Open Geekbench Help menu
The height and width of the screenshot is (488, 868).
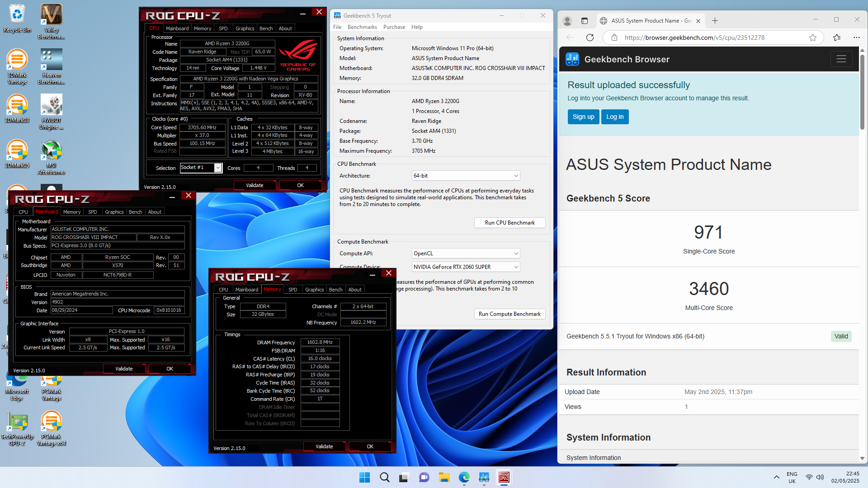click(x=417, y=27)
